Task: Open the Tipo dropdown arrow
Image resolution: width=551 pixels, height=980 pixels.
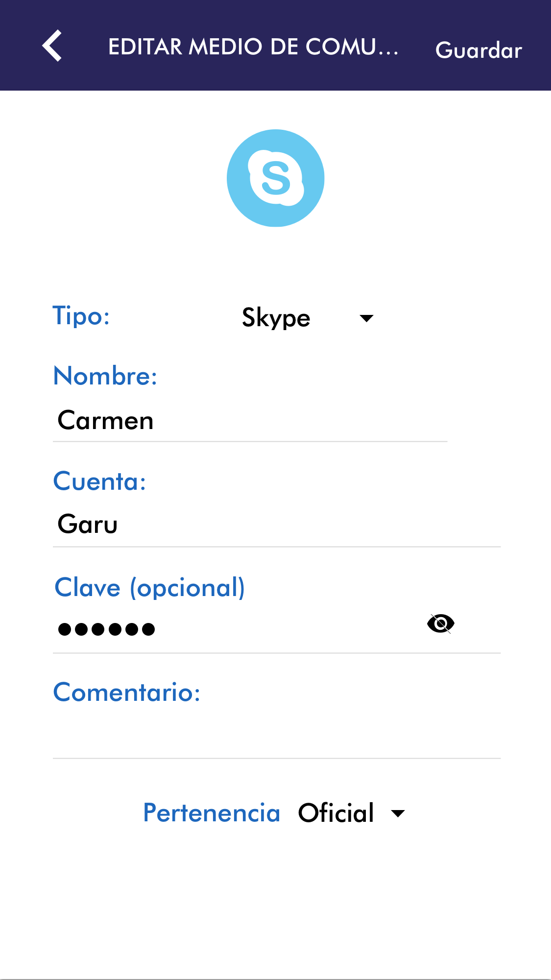Action: pyautogui.click(x=366, y=318)
